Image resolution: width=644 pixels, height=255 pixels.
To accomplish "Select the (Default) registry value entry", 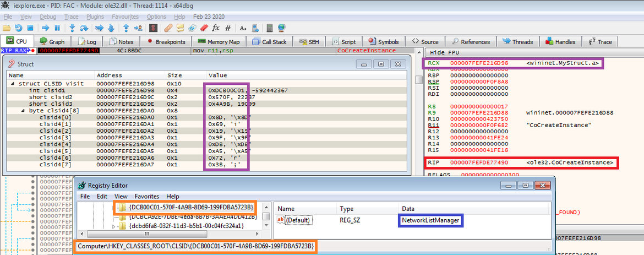I will [299, 220].
